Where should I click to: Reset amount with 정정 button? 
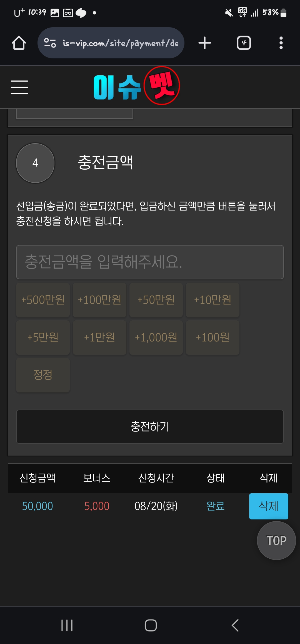pyautogui.click(x=43, y=375)
